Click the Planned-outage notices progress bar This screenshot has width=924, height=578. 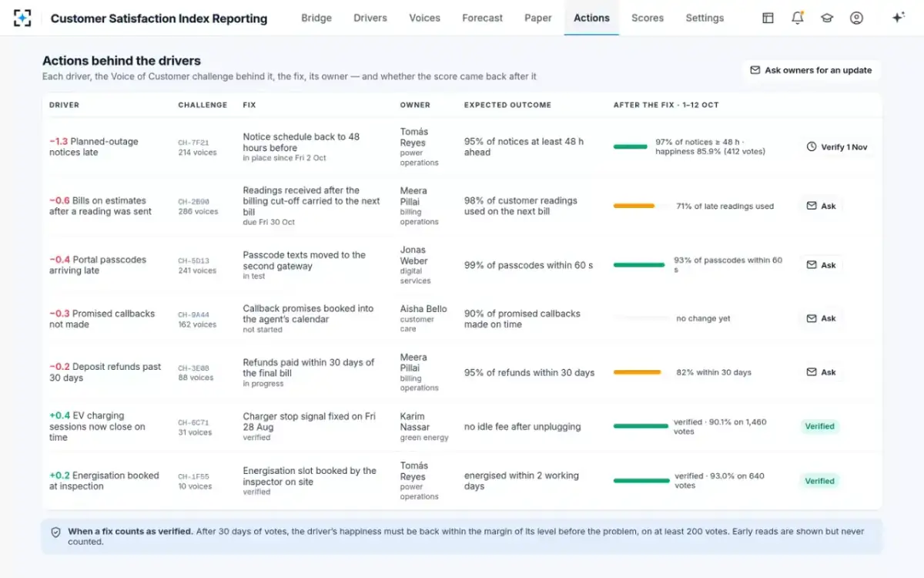(x=631, y=146)
